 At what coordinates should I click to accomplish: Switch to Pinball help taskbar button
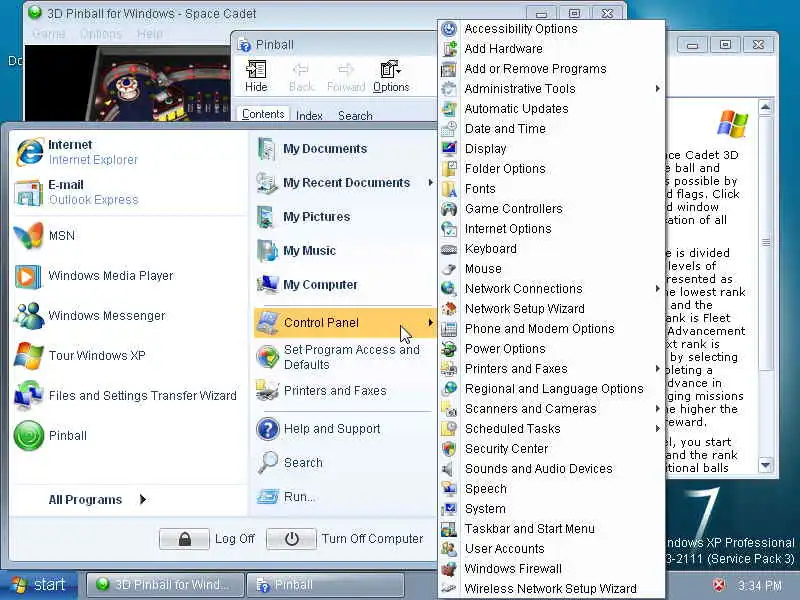(325, 585)
